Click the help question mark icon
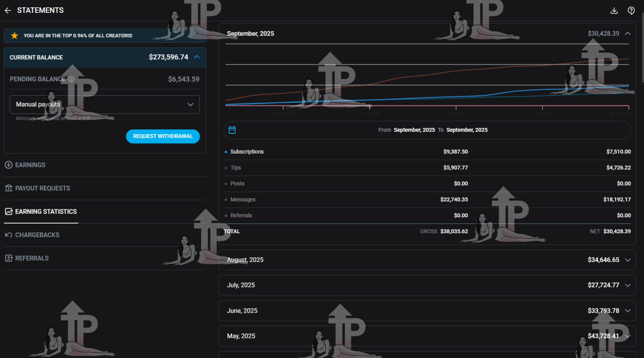Image resolution: width=644 pixels, height=358 pixels. pos(631,10)
